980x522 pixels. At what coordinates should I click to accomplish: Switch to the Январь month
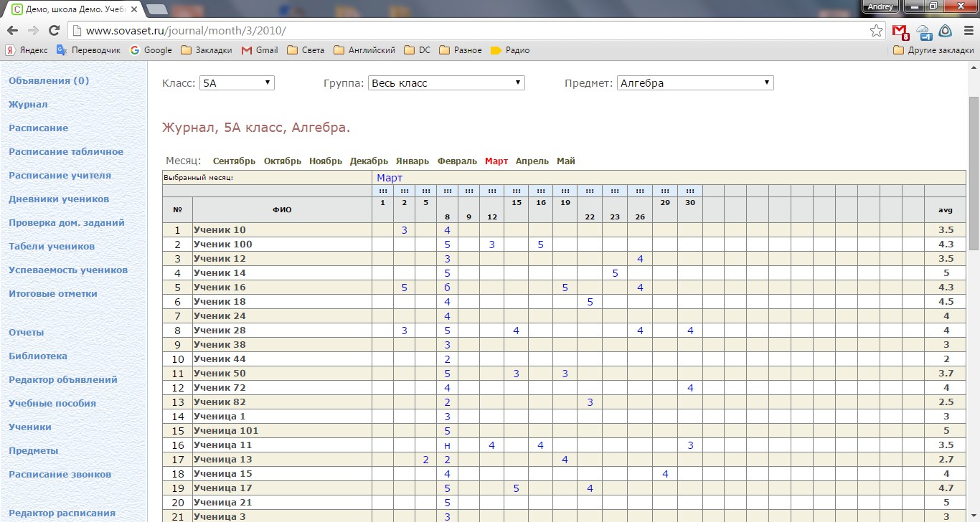[413, 161]
